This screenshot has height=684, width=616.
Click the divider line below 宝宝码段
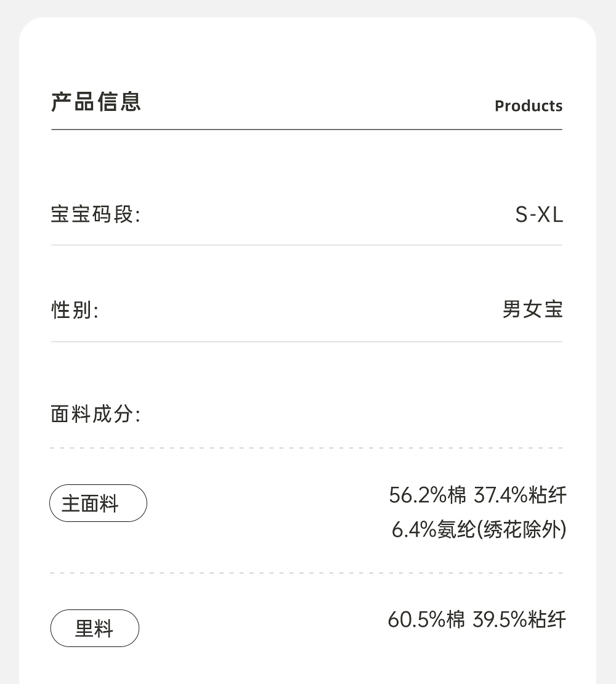tap(307, 245)
